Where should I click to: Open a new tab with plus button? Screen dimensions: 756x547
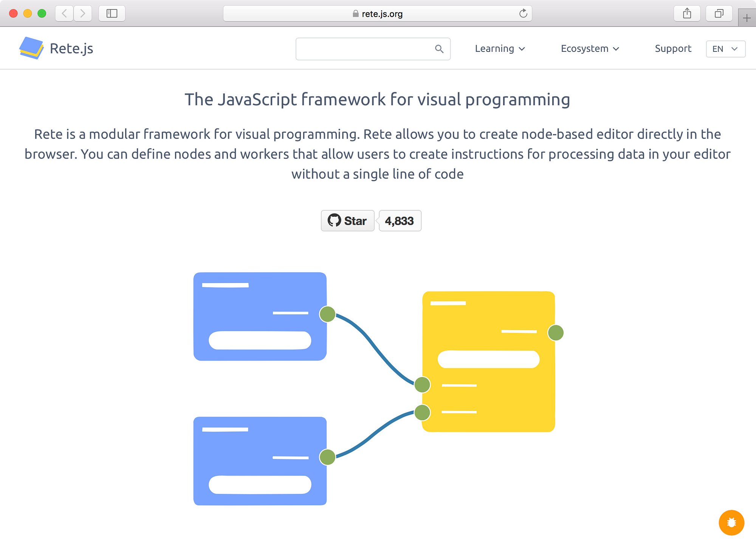(747, 18)
